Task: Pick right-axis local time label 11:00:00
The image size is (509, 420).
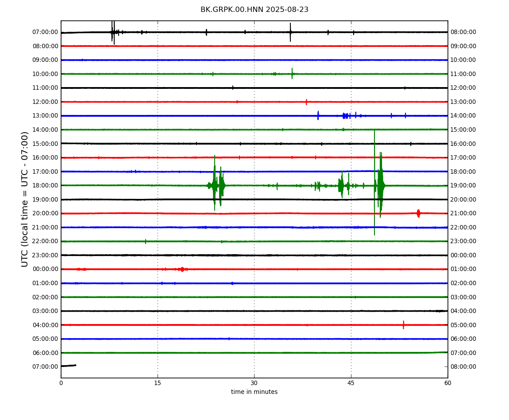Action: 463,74
